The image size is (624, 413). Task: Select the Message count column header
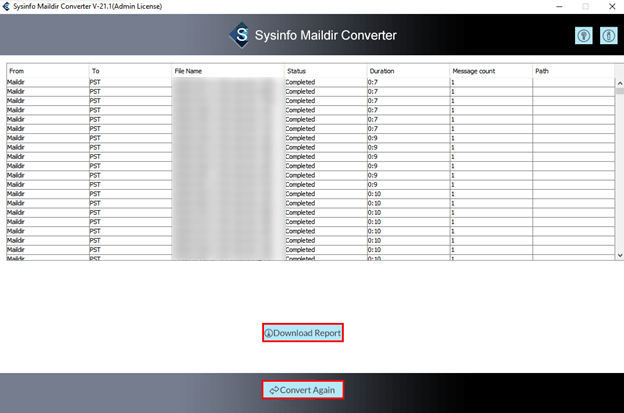point(491,71)
